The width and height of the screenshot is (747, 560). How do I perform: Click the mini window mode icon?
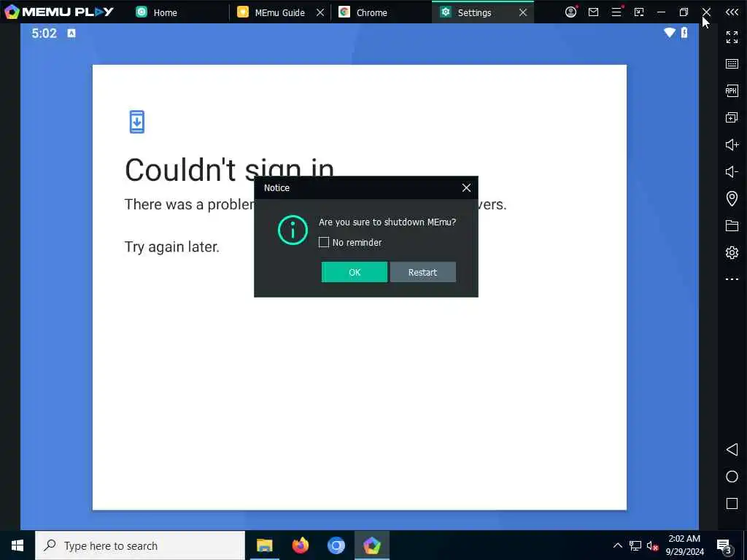[x=639, y=12]
